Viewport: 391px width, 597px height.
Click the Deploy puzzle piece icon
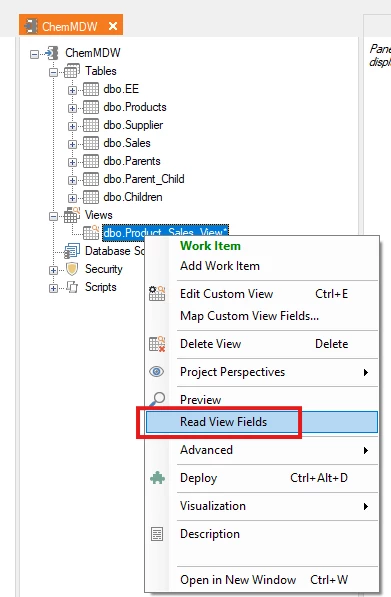[157, 478]
